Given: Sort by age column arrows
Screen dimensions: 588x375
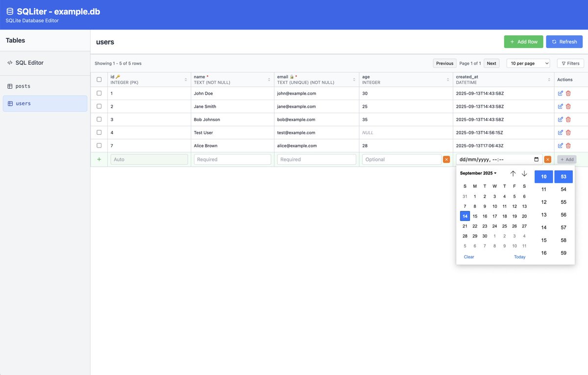Looking at the screenshot, I should click(448, 79).
